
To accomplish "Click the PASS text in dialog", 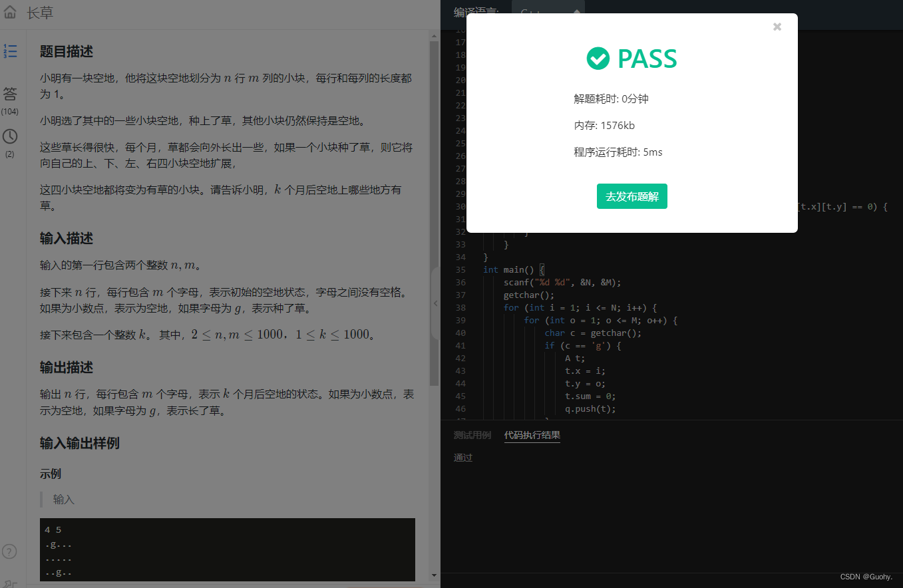I will click(x=647, y=59).
